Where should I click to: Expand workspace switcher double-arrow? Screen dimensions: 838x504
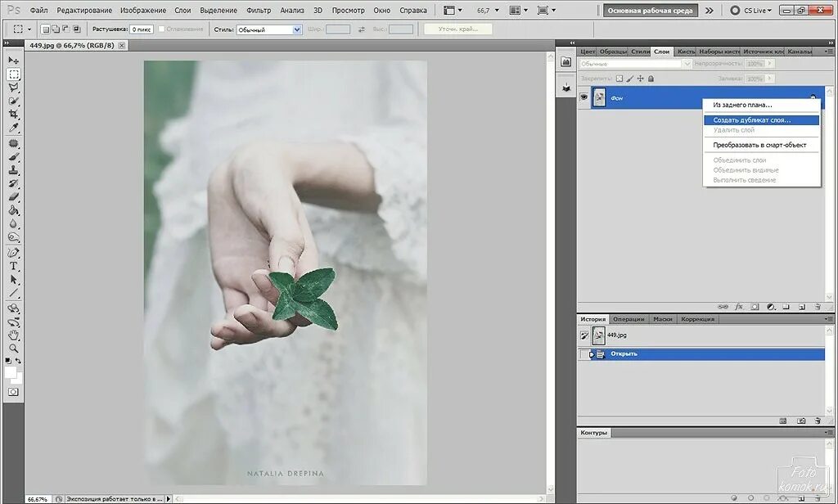coord(710,10)
